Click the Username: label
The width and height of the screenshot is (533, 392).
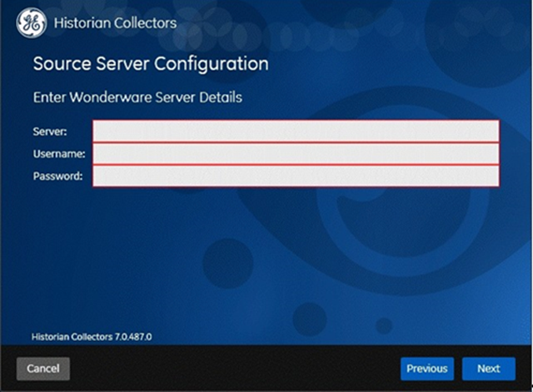coord(59,154)
